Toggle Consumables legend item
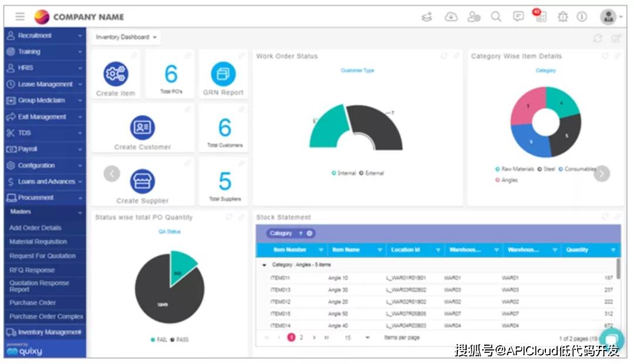634x364 pixels. (577, 169)
